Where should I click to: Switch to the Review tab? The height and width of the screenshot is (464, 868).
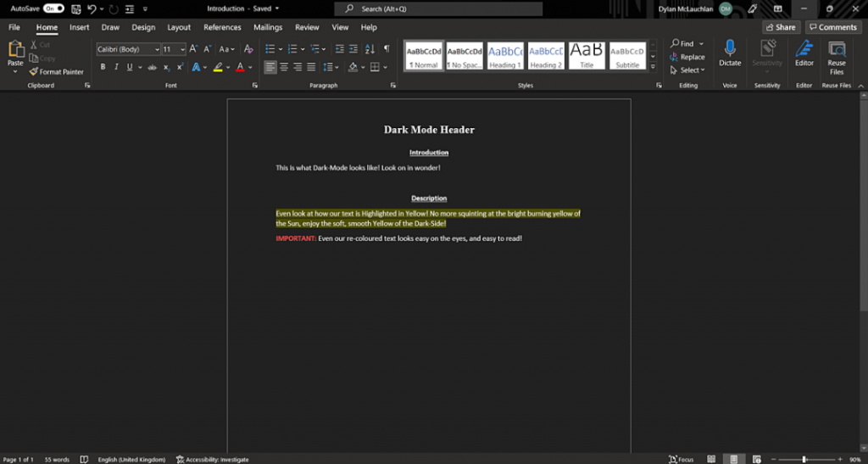coord(307,27)
